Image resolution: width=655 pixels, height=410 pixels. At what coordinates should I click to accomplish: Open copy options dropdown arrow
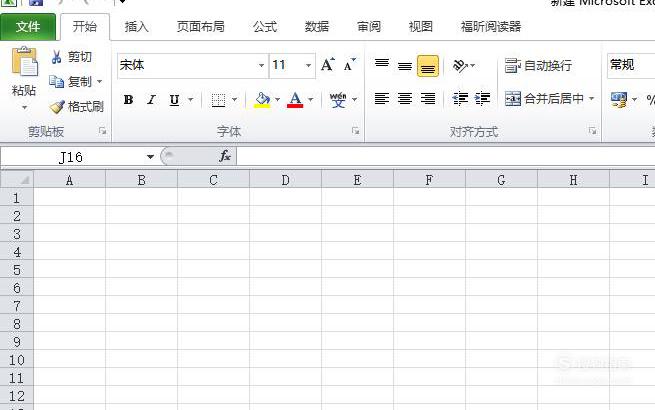(x=99, y=81)
